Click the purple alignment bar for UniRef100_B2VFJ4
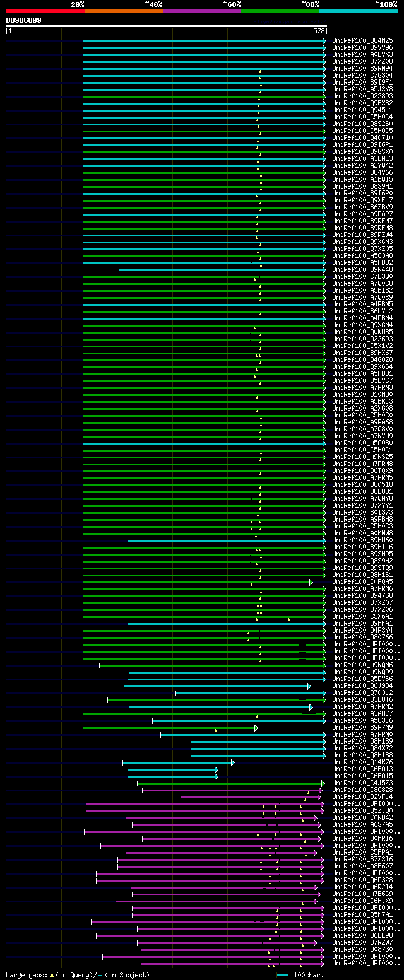Image resolution: width=404 pixels, height=980 pixels. point(250,796)
